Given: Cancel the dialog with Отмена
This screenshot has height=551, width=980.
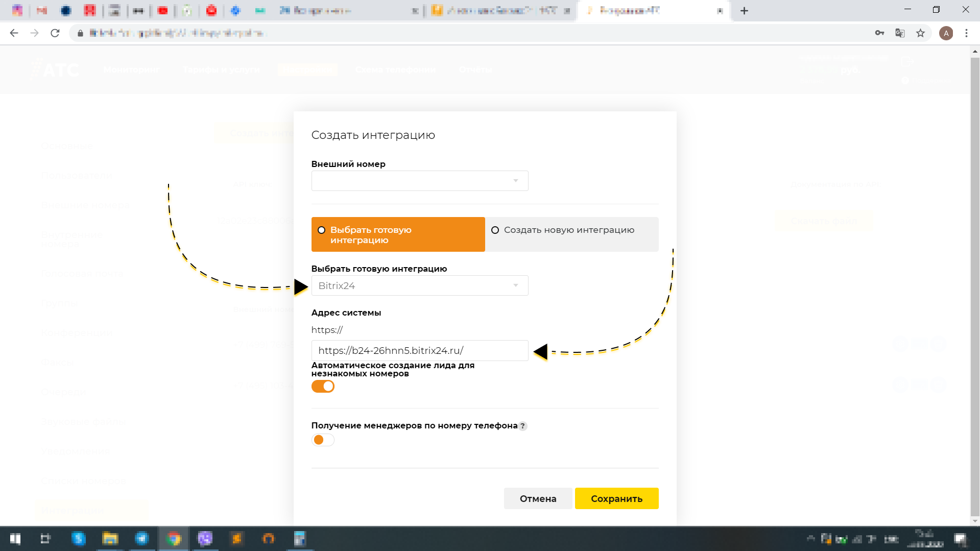Looking at the screenshot, I should pyautogui.click(x=538, y=498).
